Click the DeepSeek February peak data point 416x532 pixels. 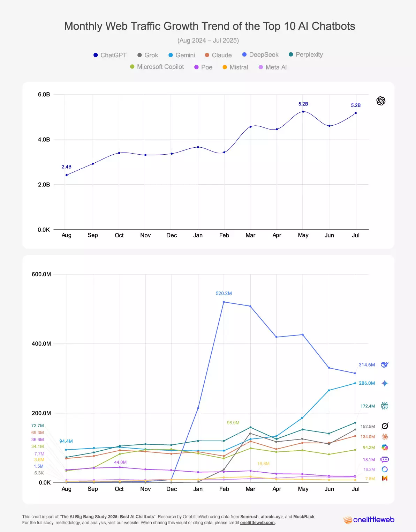coord(224,302)
